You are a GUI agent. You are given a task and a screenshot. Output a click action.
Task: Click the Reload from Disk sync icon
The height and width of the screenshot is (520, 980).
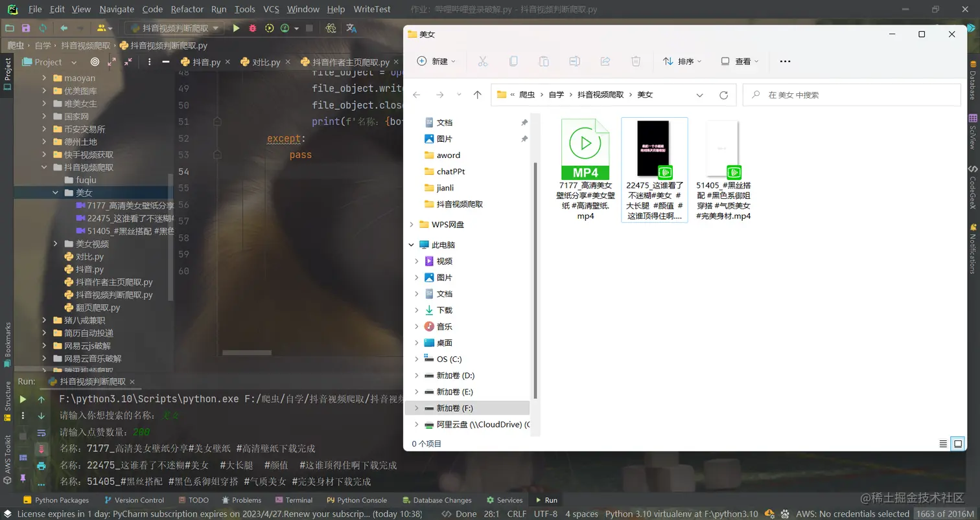point(43,28)
